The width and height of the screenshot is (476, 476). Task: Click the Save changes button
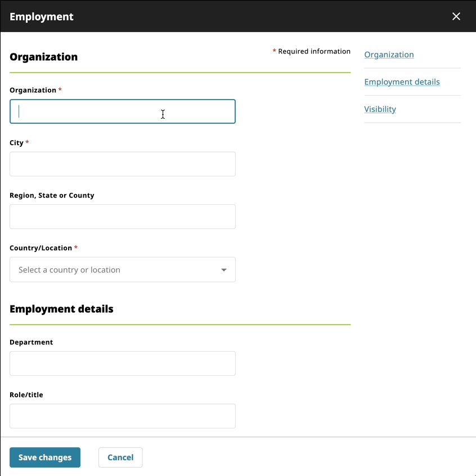44,457
